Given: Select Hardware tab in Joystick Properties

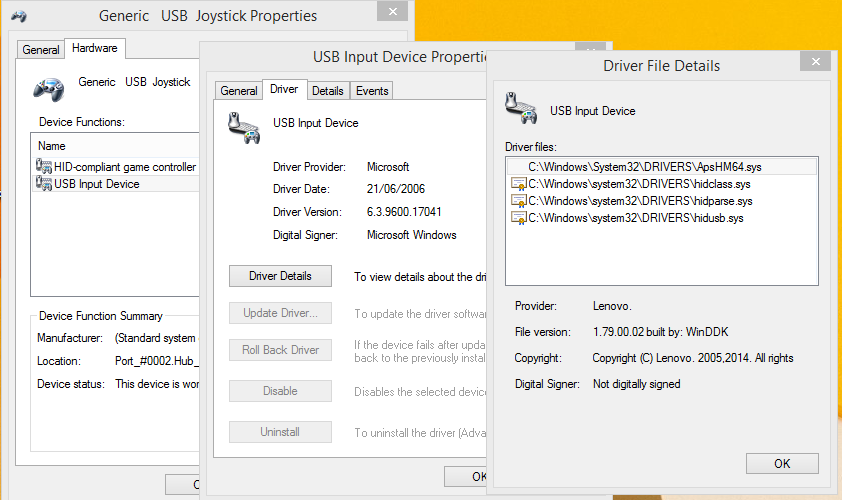Looking at the screenshot, I should pos(95,48).
